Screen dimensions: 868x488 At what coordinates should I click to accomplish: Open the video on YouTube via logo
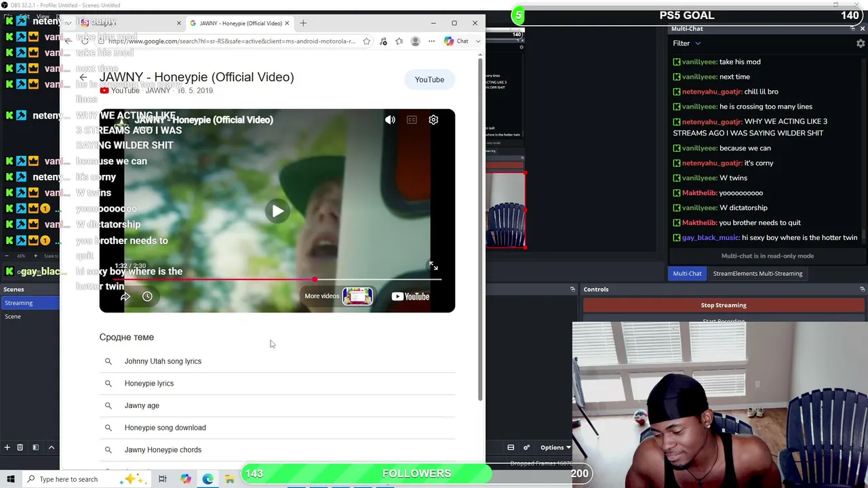point(410,296)
